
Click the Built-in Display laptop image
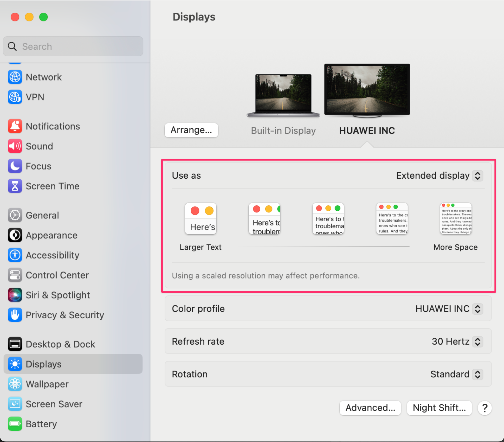[x=283, y=95]
